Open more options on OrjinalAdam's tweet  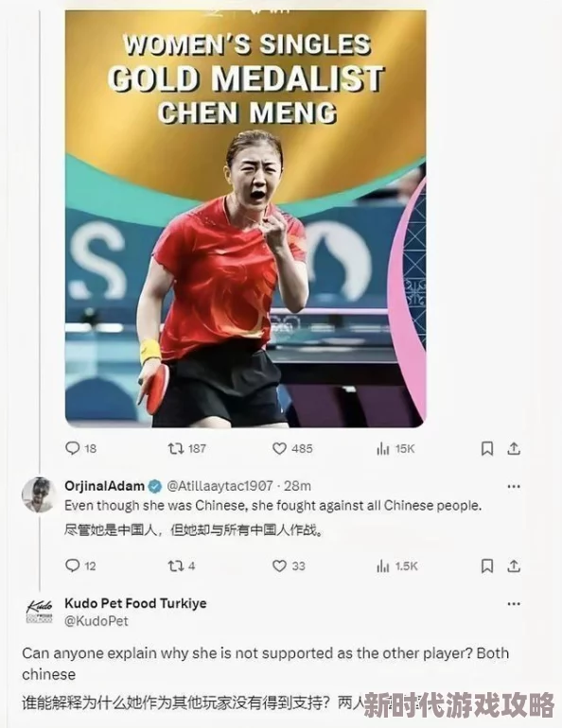tap(514, 487)
